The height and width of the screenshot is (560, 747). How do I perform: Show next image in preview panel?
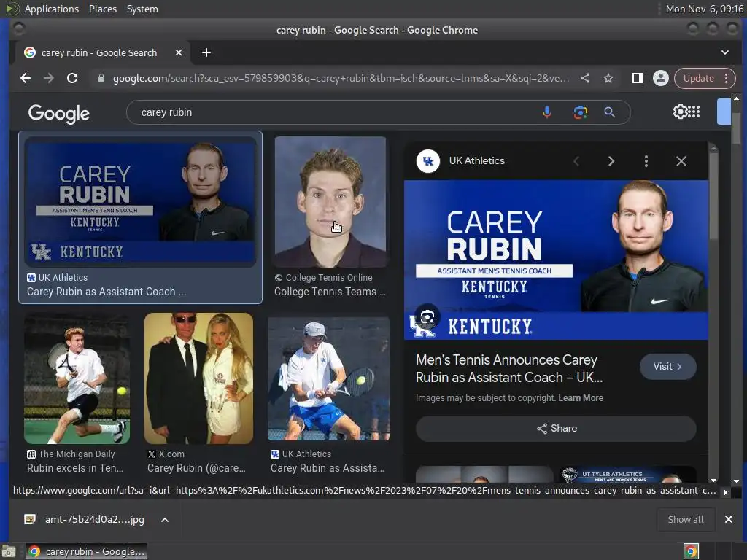(x=611, y=161)
